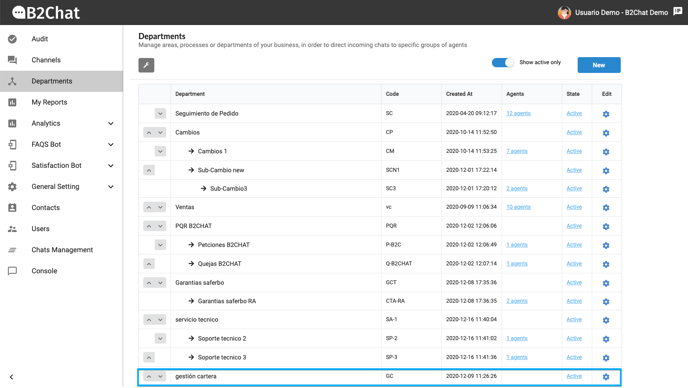The width and height of the screenshot is (688, 388).
Task: Select the Garantias saferbo RA row name
Action: pyautogui.click(x=227, y=301)
